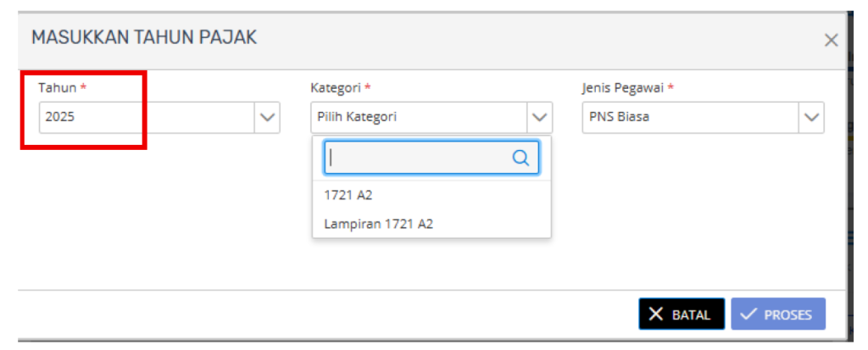Click the magnifier icon in the search box
This screenshot has width=868, height=350.
coord(521,158)
